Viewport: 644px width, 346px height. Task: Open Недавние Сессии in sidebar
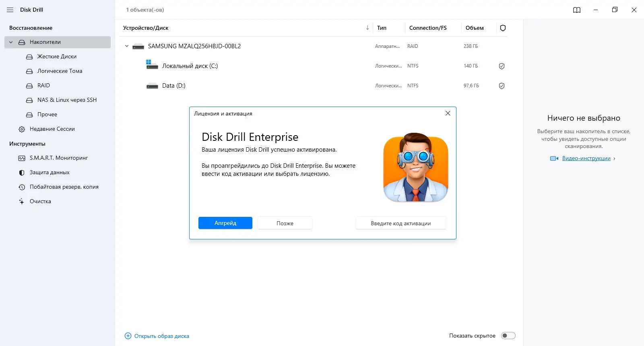tap(52, 129)
